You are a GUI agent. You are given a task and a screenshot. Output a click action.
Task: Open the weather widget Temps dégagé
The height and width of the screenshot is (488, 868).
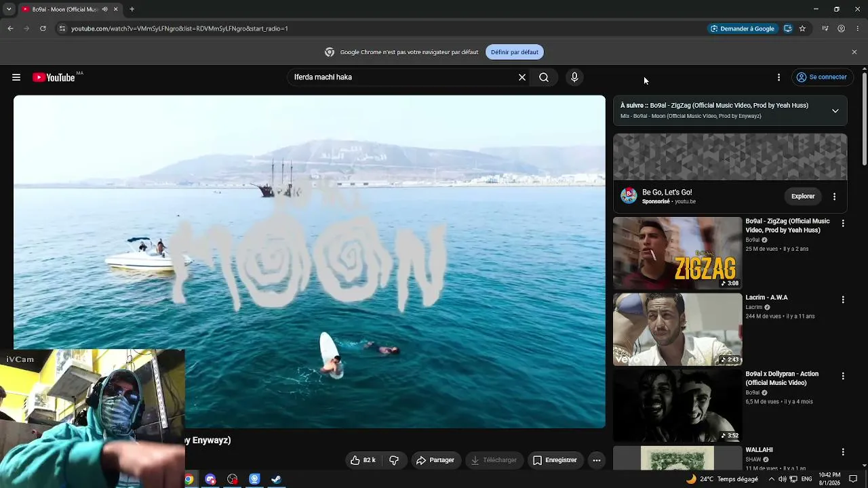722,479
